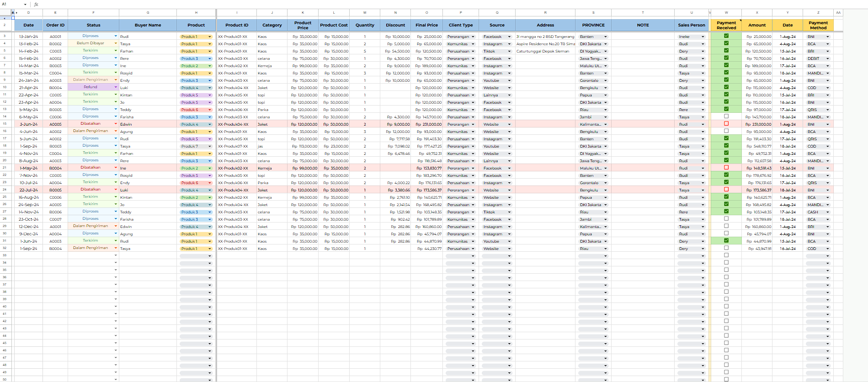Click the select-all corner box of the grid
The image size is (868, 382).
tap(5, 13)
